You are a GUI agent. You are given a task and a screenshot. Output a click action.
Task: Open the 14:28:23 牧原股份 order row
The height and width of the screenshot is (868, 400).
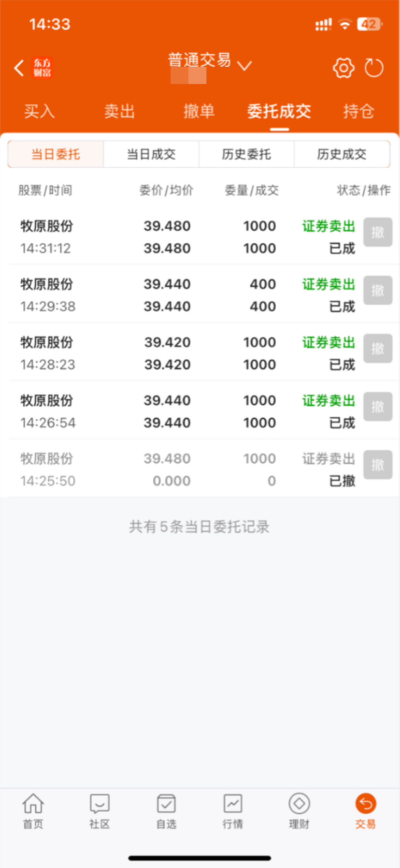[x=200, y=353]
